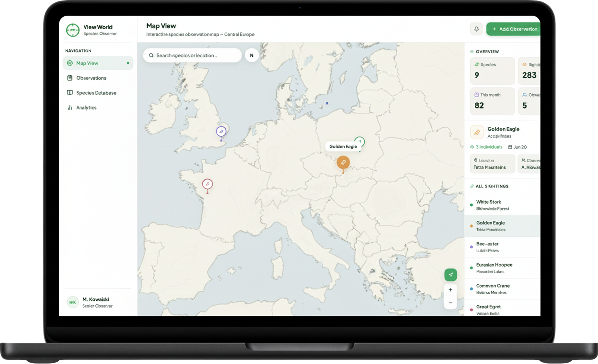Click the small blue dot marker in Baltic Sea

pyautogui.click(x=327, y=103)
